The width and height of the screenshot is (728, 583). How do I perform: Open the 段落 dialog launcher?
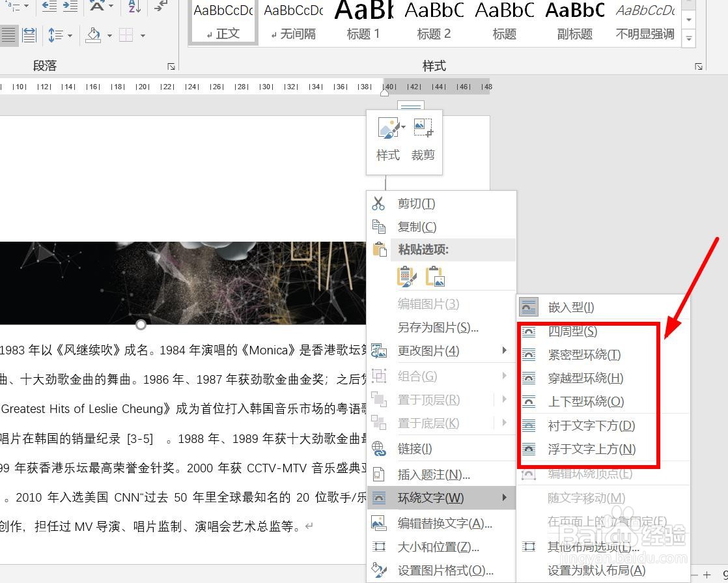click(170, 67)
